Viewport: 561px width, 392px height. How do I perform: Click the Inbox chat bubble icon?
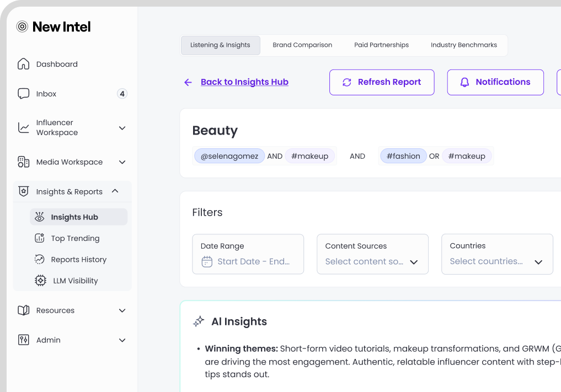coord(24,94)
